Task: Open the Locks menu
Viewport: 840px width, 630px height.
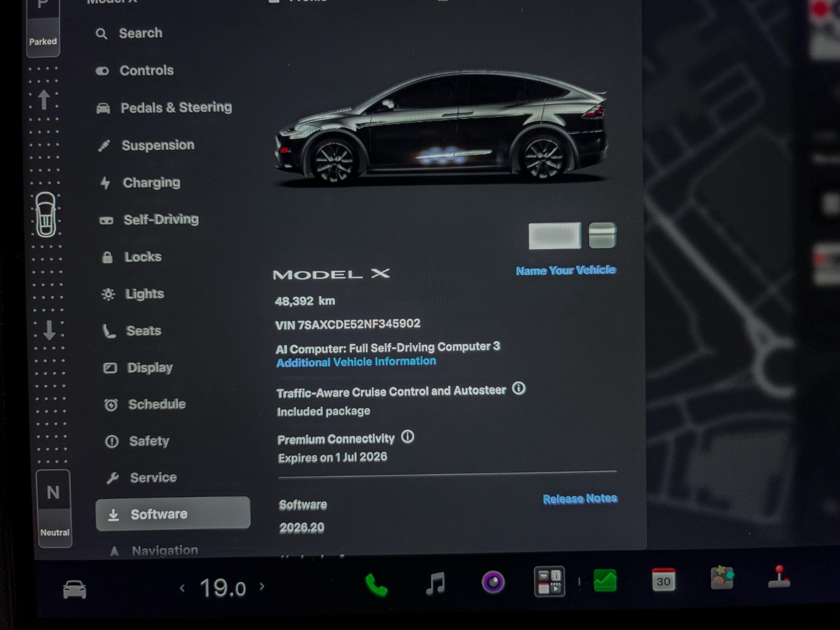Action: point(131,257)
